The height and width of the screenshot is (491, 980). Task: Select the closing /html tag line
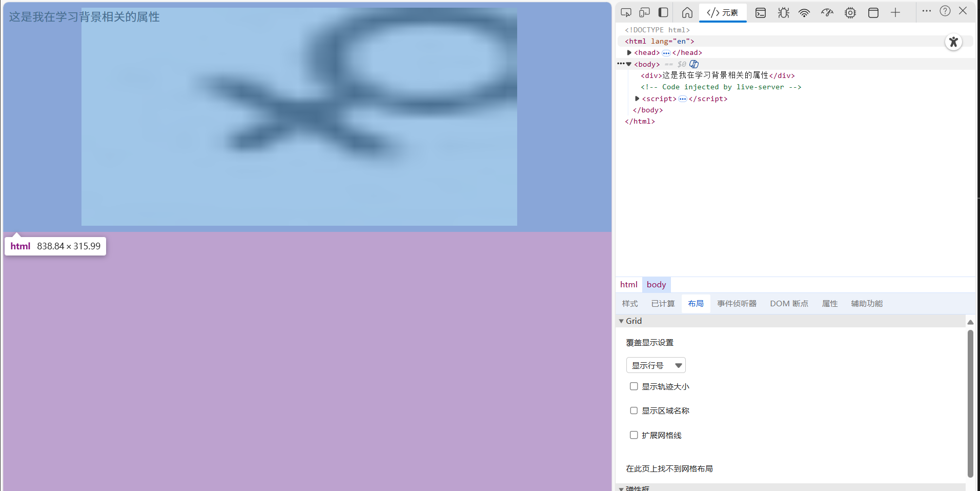click(640, 122)
